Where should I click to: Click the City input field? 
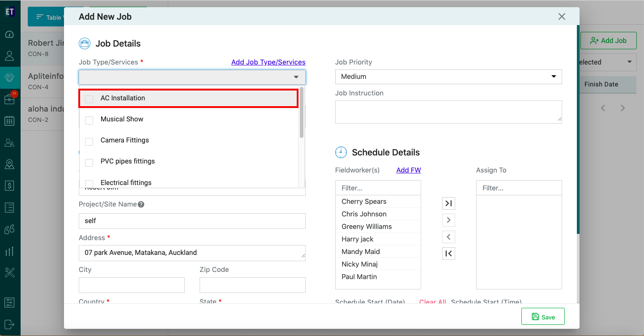[132, 285]
